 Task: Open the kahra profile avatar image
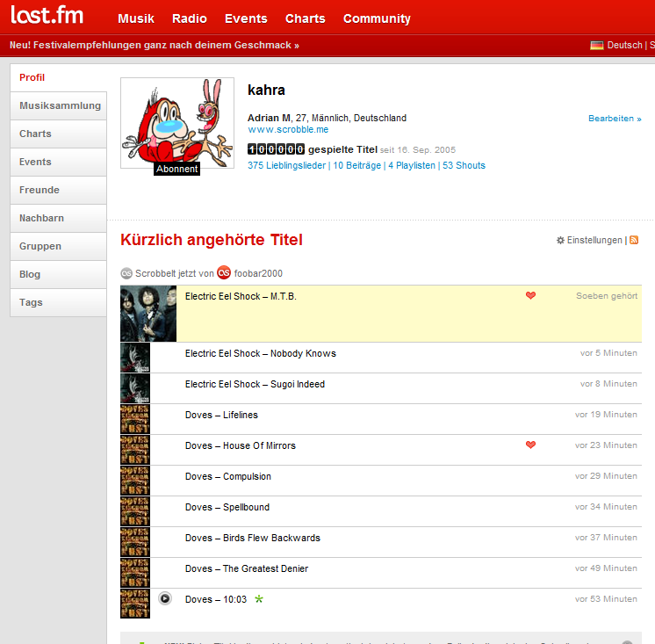(x=177, y=123)
